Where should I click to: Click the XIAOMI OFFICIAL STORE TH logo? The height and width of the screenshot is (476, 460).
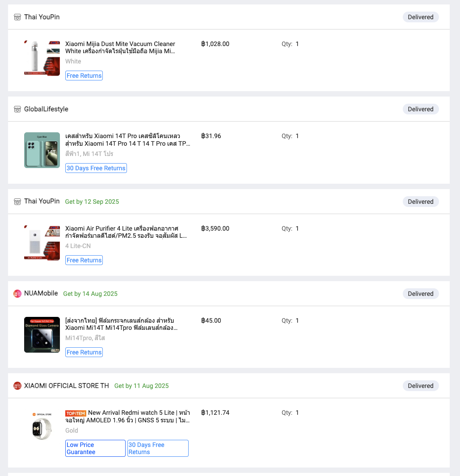pyautogui.click(x=17, y=386)
